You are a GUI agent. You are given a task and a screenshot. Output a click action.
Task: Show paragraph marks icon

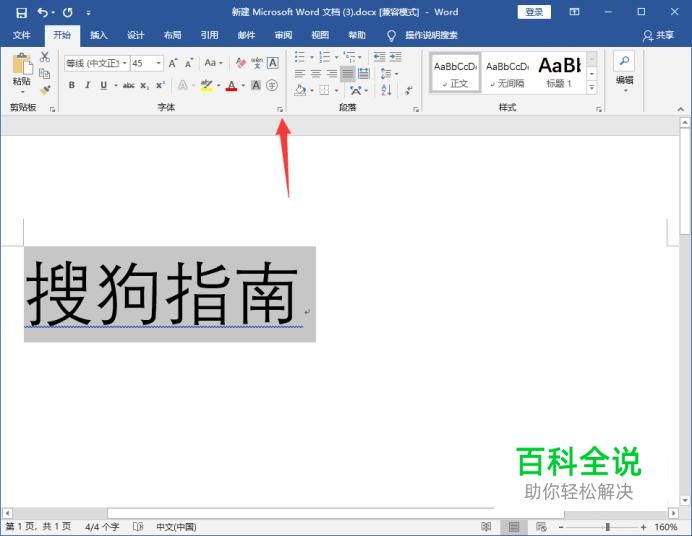point(409,90)
